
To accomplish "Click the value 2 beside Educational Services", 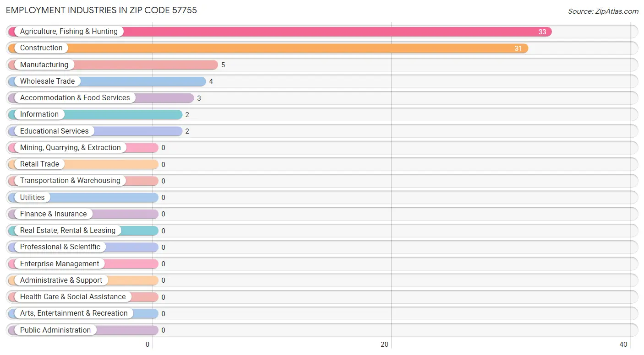I will [x=187, y=131].
